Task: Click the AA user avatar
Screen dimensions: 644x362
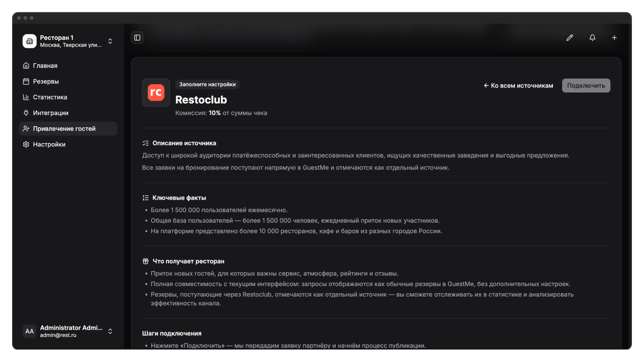Action: click(30, 331)
